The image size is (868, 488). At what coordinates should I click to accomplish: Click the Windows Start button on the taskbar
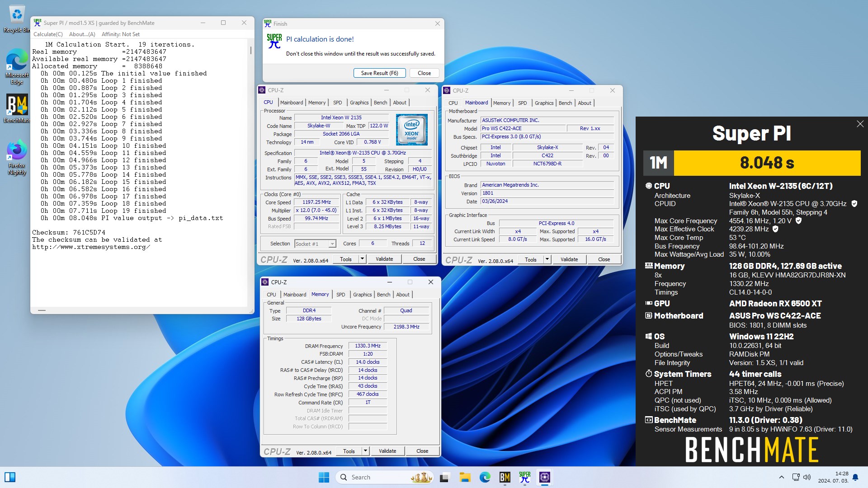pyautogui.click(x=324, y=477)
